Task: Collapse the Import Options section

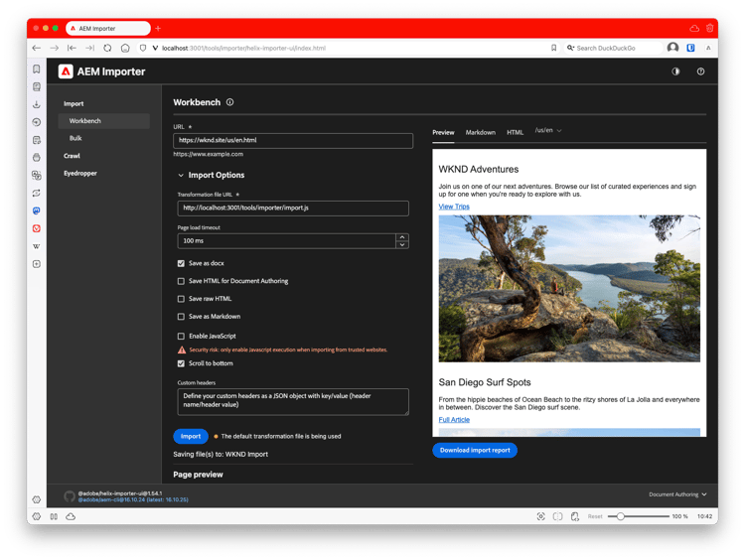Action: pos(181,176)
